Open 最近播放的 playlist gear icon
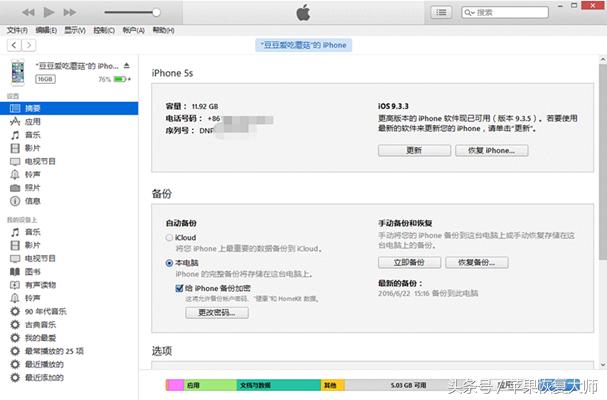Image resolution: width=607 pixels, height=400 pixels. click(15, 364)
